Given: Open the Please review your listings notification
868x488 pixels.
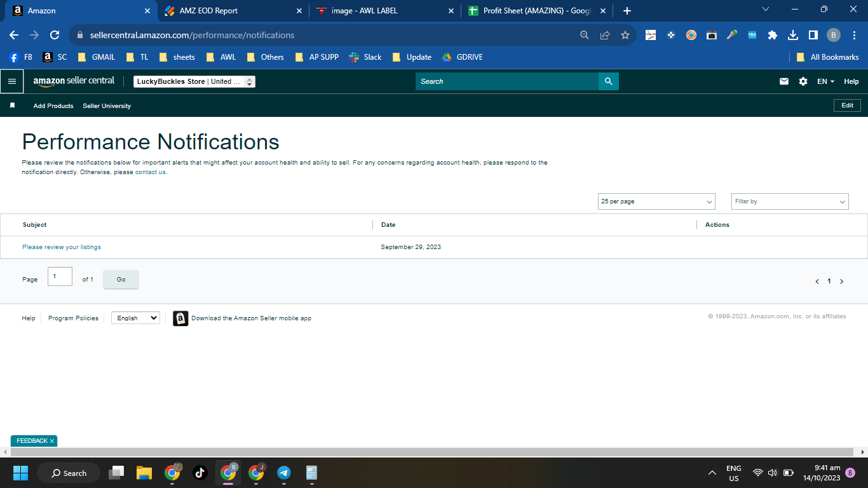Looking at the screenshot, I should 62,247.
